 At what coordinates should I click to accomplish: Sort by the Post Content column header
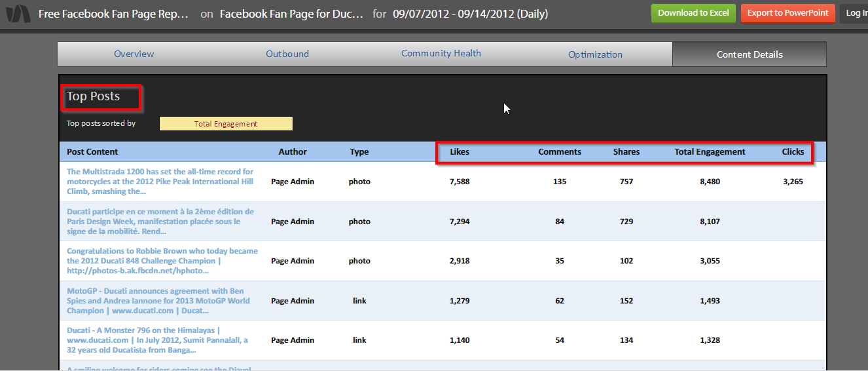pyautogui.click(x=92, y=151)
